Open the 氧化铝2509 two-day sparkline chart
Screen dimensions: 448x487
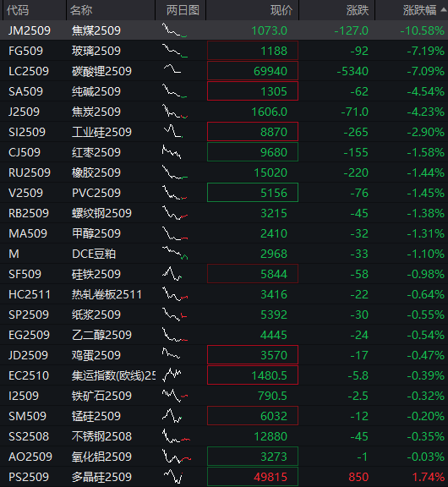[177, 456]
